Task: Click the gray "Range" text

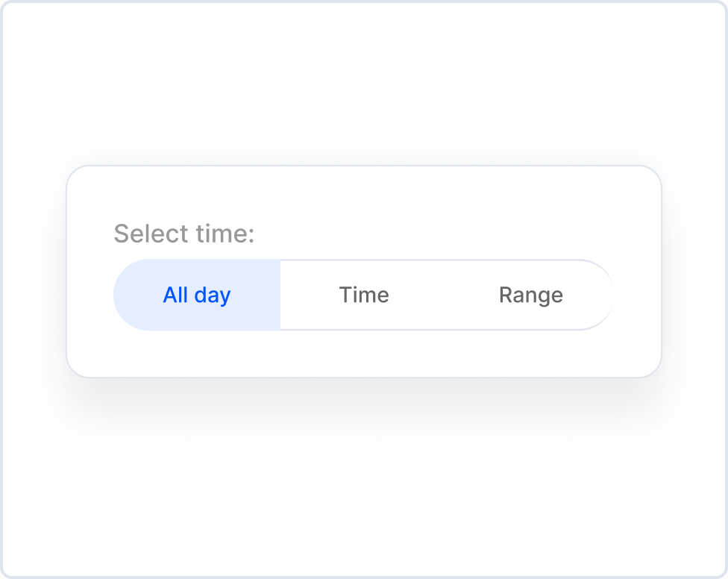Action: click(530, 295)
